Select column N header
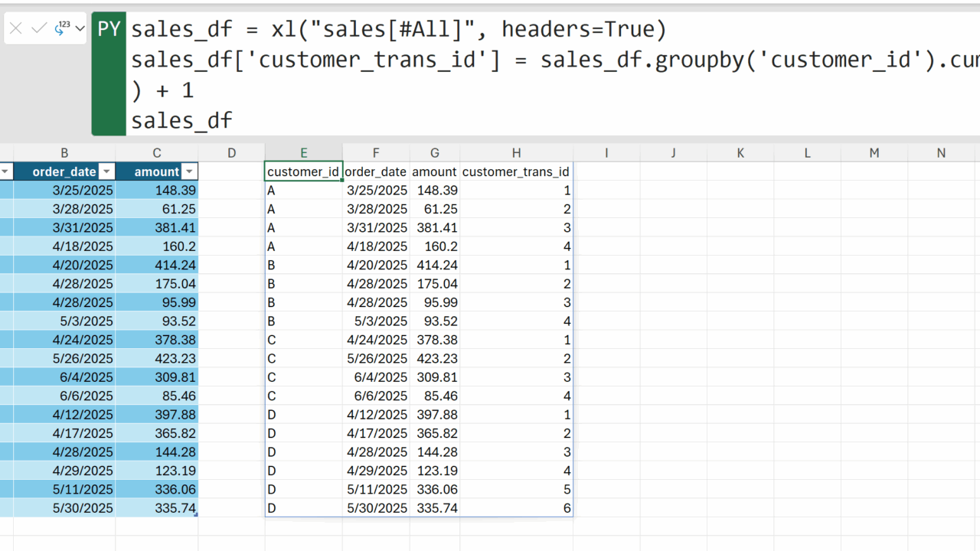Viewport: 980px width, 551px height. (941, 153)
